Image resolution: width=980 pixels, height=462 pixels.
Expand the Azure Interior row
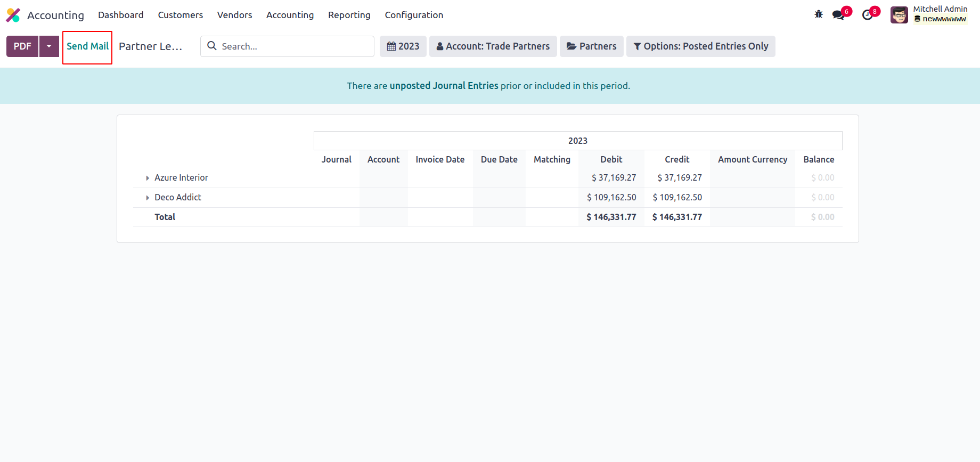148,178
